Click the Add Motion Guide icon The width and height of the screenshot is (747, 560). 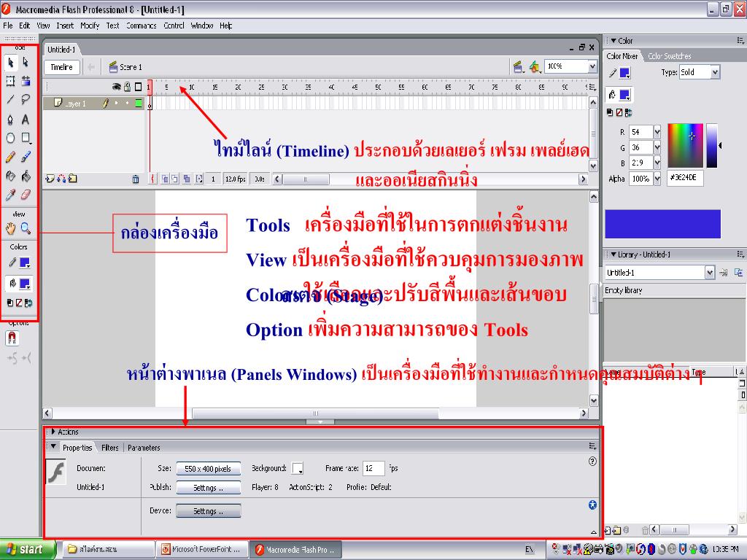(61, 179)
